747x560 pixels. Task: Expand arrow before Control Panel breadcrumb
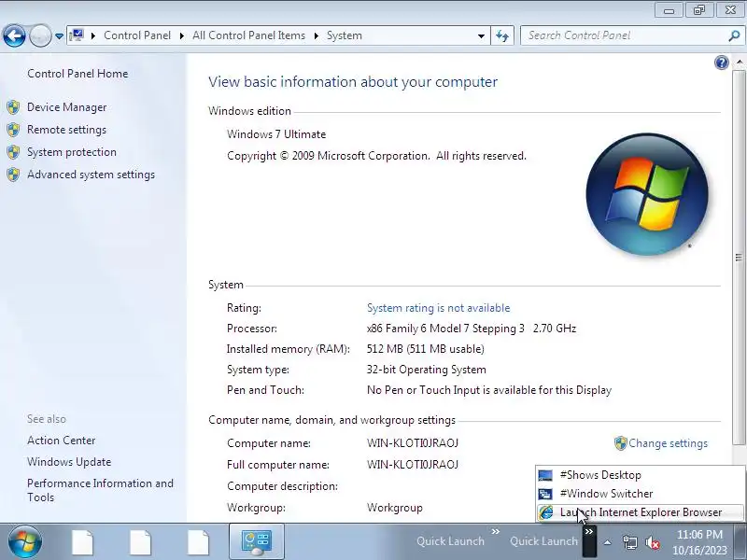(x=93, y=35)
